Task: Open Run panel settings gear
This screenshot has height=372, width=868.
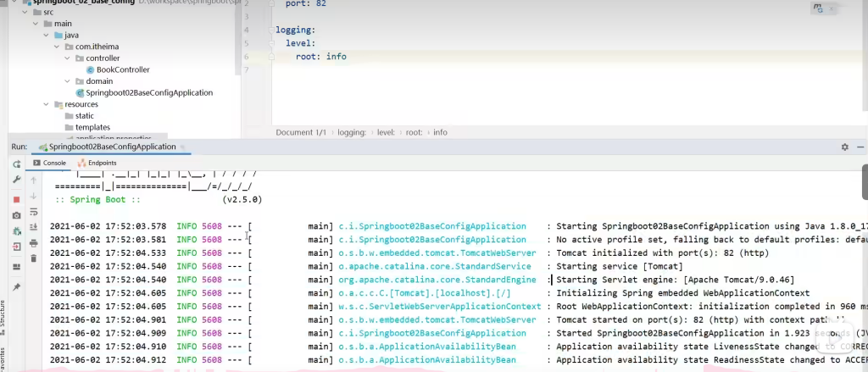Action: (844, 147)
